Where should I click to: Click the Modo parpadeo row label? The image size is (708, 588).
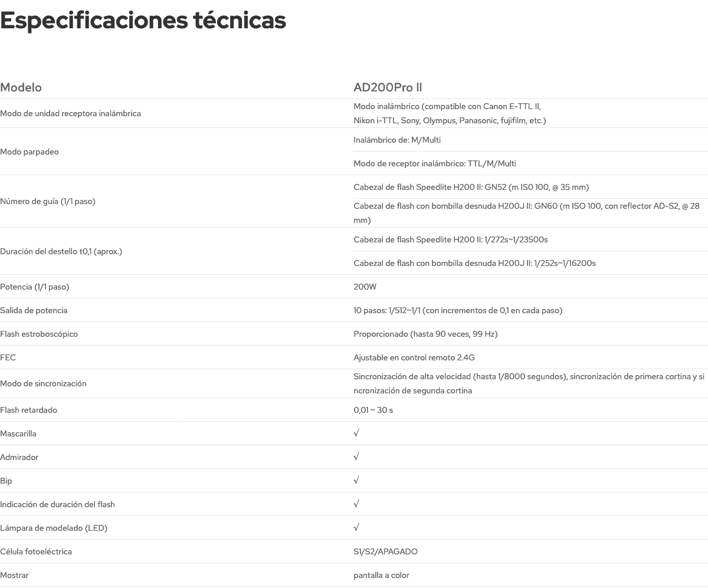pos(29,152)
